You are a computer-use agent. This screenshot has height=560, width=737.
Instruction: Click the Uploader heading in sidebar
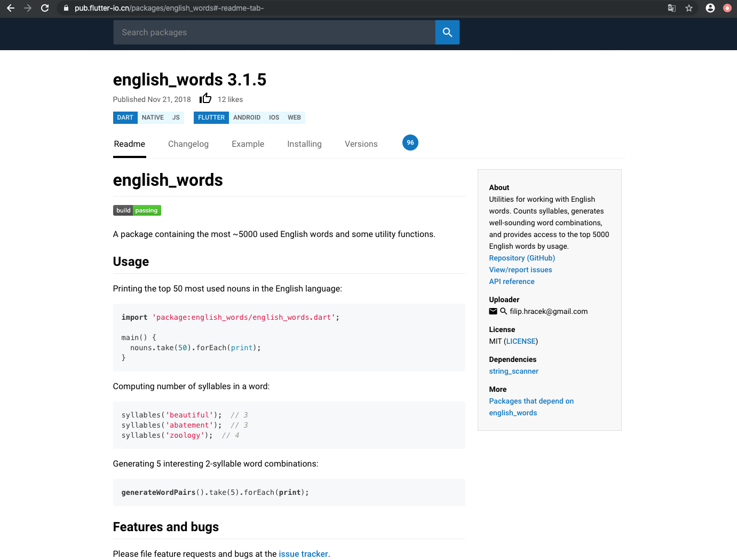coord(504,299)
